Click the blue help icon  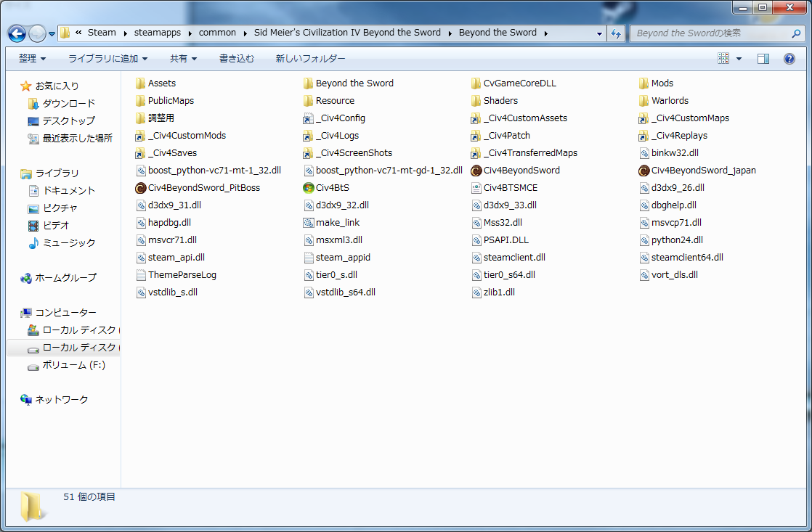[x=789, y=59]
